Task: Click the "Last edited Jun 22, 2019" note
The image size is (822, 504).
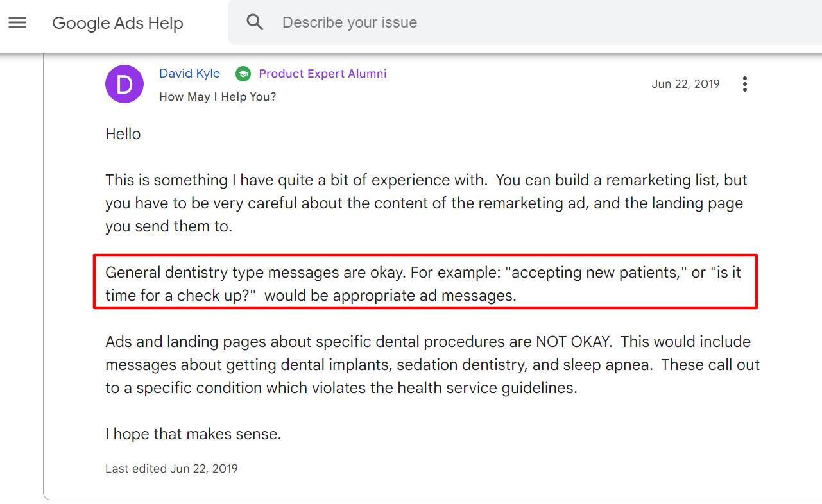Action: coord(171,469)
